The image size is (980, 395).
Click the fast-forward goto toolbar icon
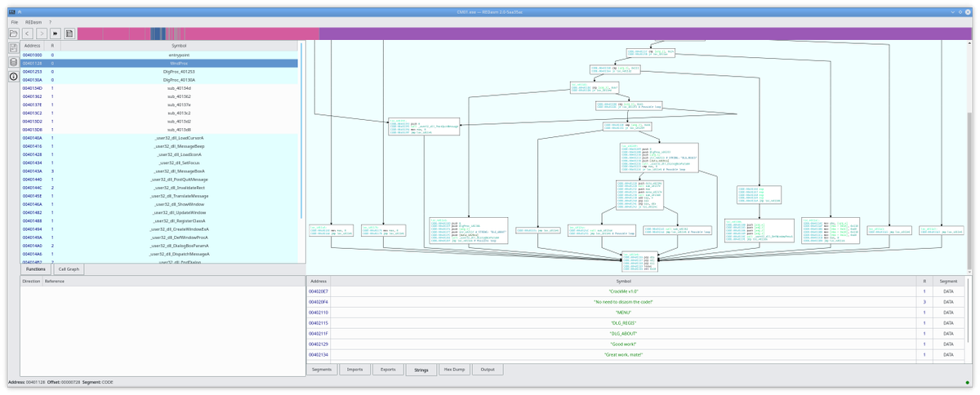coord(56,33)
